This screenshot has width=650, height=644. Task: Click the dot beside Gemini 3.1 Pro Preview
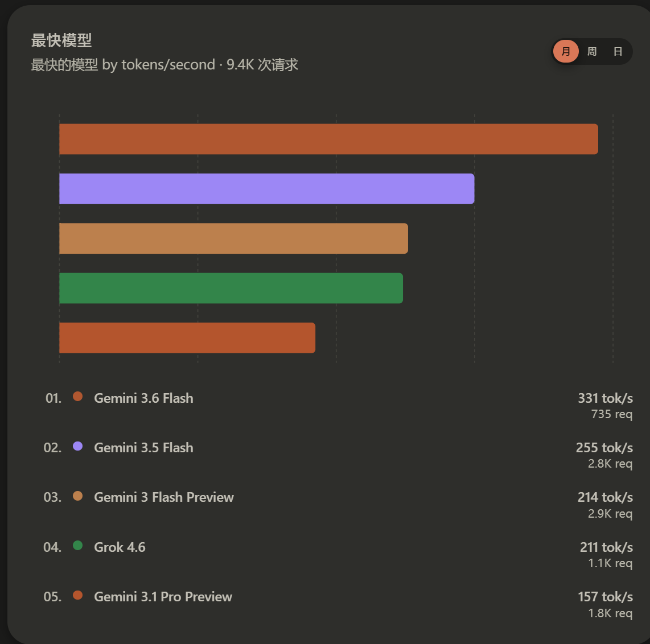[x=77, y=595]
